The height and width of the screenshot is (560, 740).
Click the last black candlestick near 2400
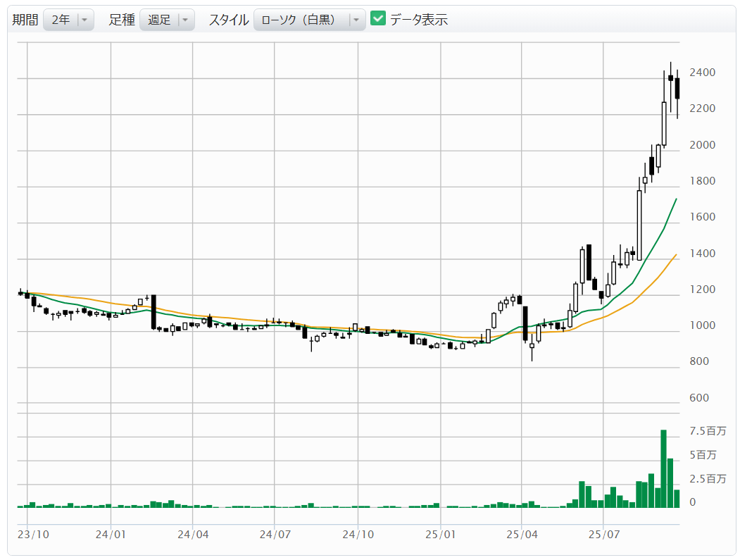tap(677, 89)
